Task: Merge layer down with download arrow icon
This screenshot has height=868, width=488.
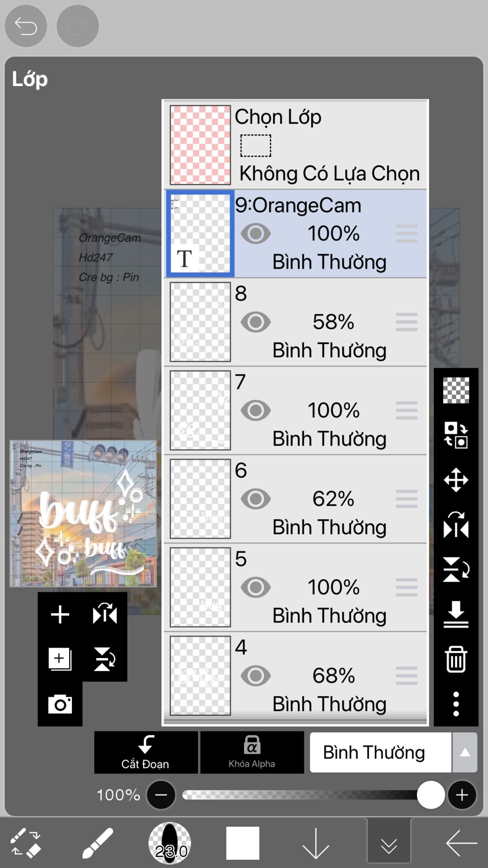Action: click(x=456, y=614)
